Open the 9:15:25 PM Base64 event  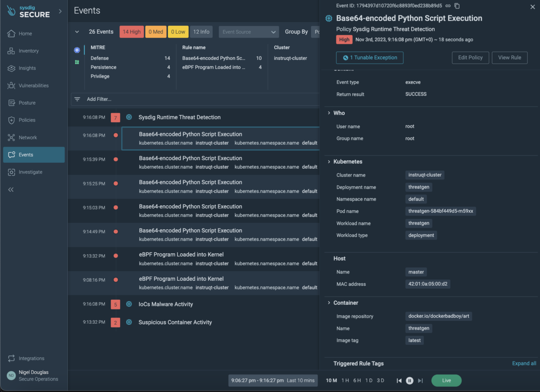tap(221, 186)
